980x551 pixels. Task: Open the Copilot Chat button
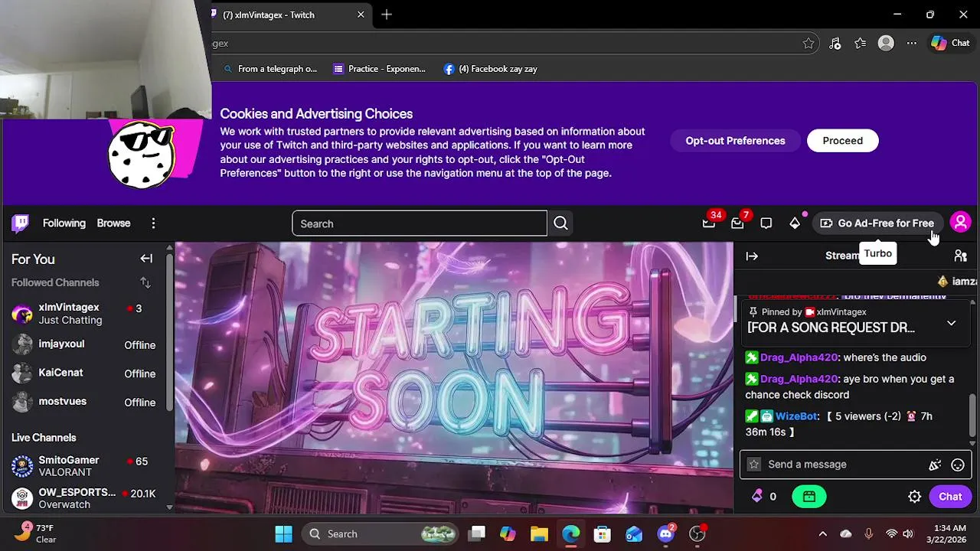pyautogui.click(x=950, y=44)
